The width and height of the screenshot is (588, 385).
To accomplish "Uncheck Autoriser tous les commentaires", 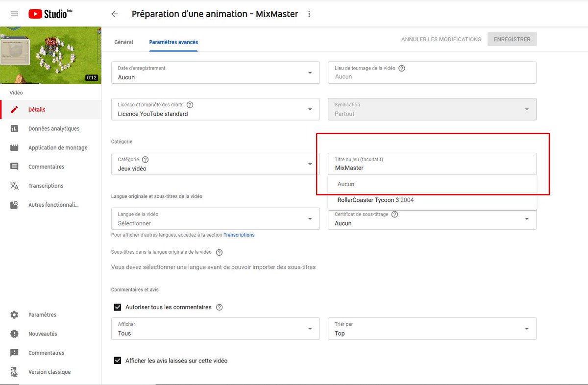I will [118, 308].
